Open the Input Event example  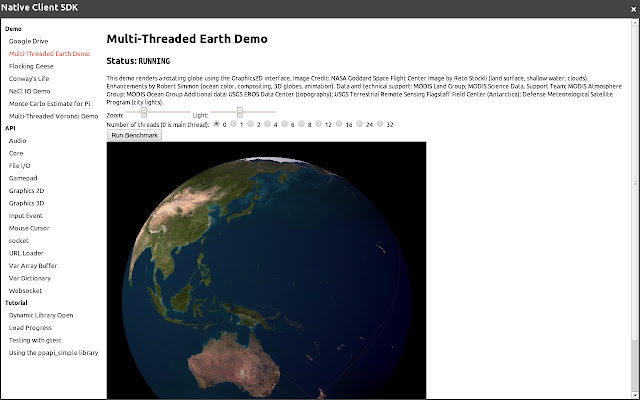[25, 216]
